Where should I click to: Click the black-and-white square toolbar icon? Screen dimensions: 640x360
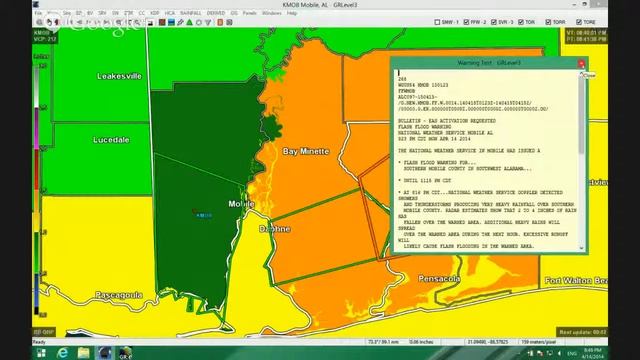[150, 22]
